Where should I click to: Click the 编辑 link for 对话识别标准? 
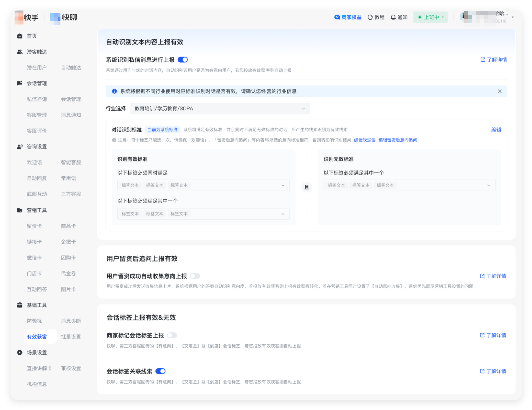tap(496, 130)
